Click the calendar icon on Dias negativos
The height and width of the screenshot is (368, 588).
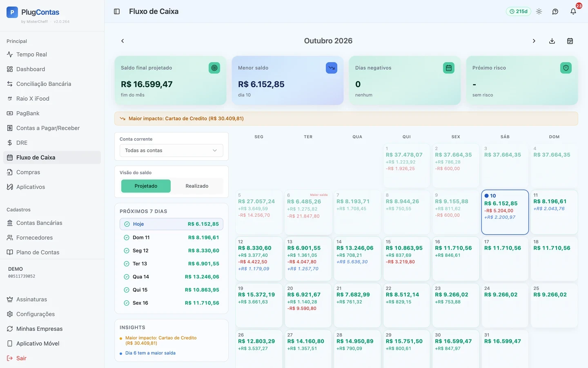coord(449,68)
